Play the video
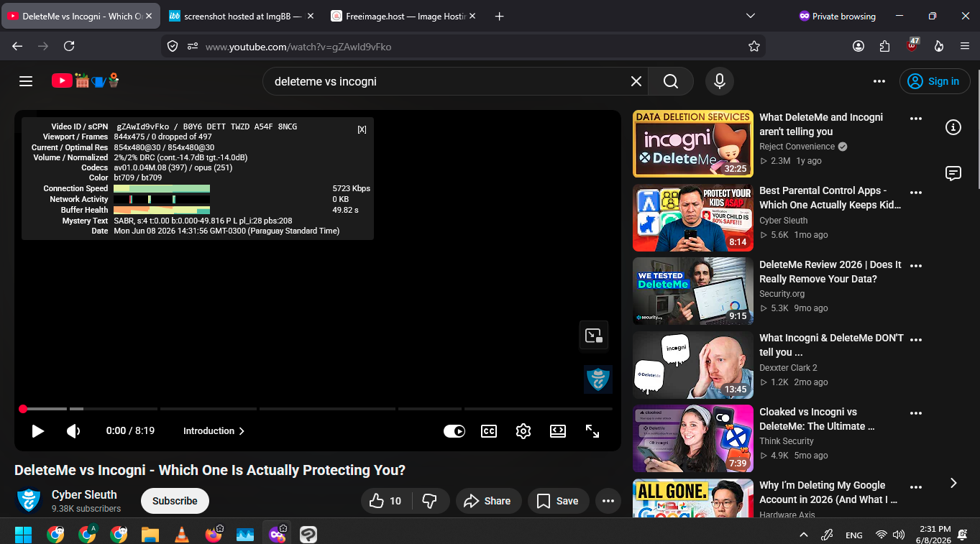Viewport: 980px width, 544px height. 37,431
